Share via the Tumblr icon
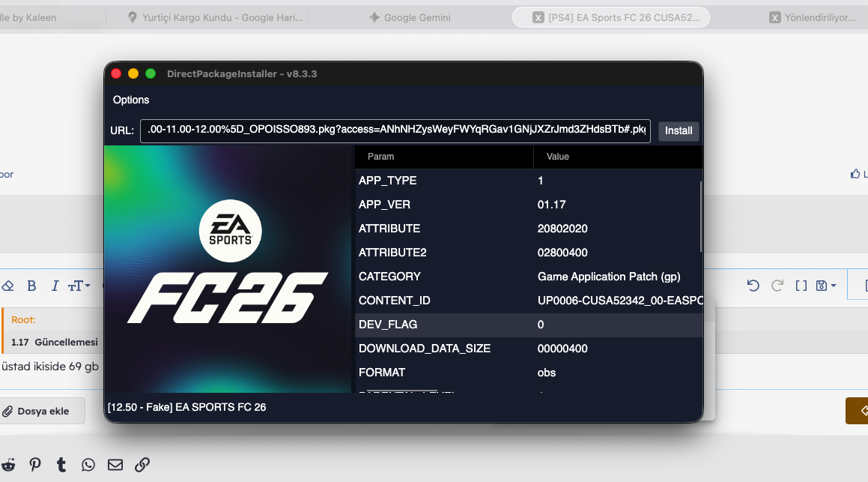868x482 pixels. (x=61, y=465)
